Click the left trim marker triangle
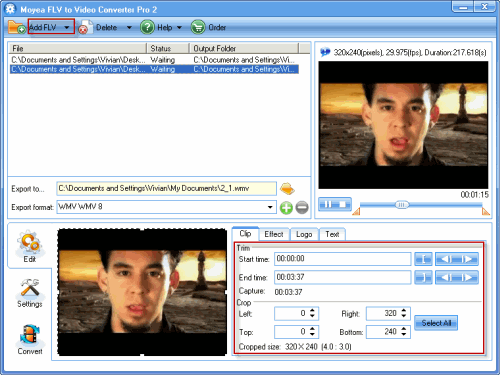 356,211
